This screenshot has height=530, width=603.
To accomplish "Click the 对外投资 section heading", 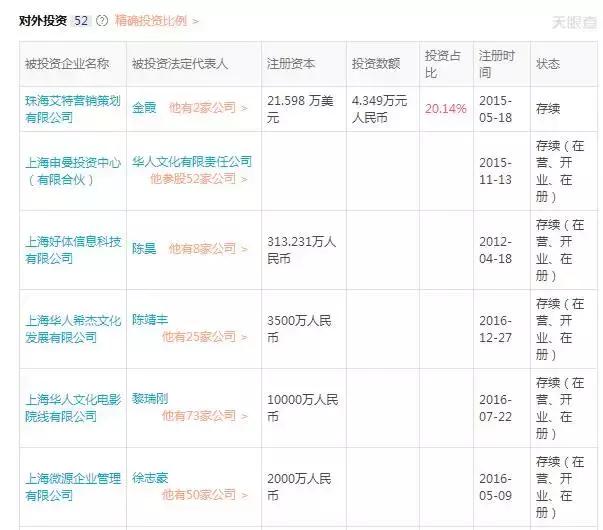I will 43,21.
